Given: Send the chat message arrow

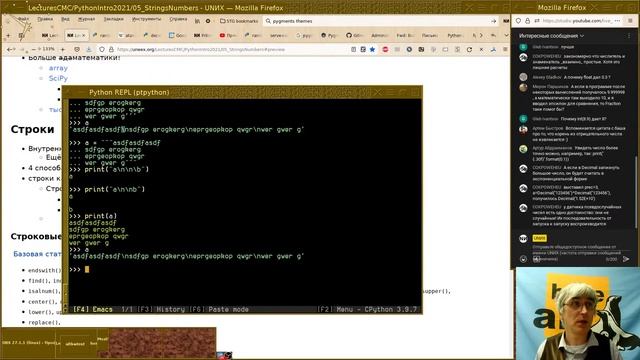Looking at the screenshot, I should (x=626, y=259).
